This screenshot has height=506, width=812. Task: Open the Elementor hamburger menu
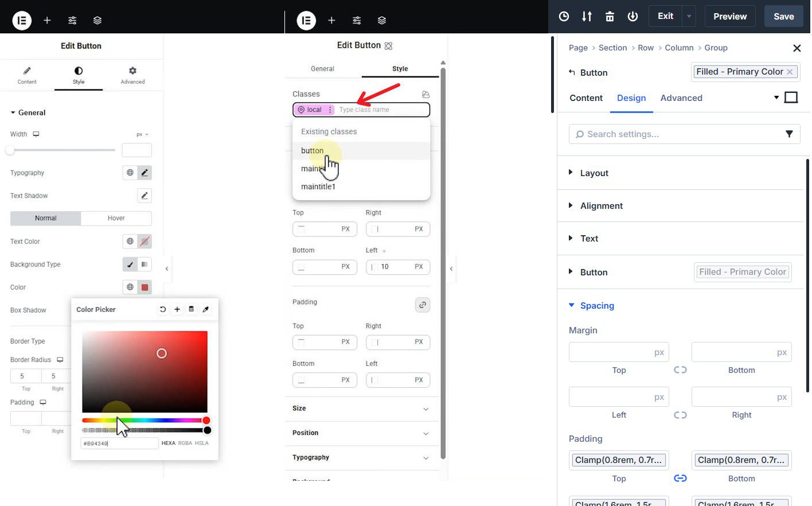pyautogui.click(x=22, y=20)
